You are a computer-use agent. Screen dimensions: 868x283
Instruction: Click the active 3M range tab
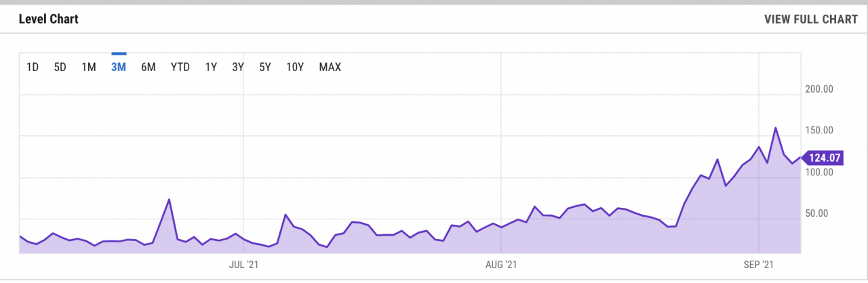point(119,67)
